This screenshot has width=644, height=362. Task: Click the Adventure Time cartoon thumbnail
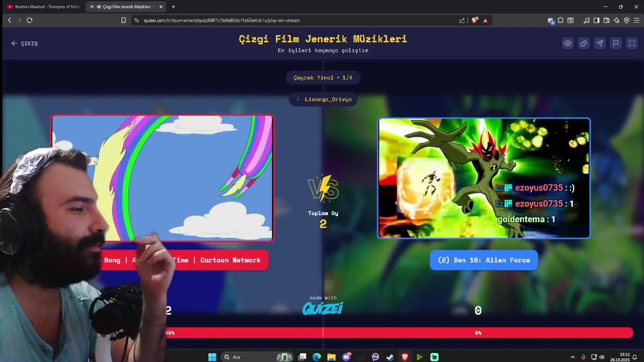pyautogui.click(x=162, y=178)
